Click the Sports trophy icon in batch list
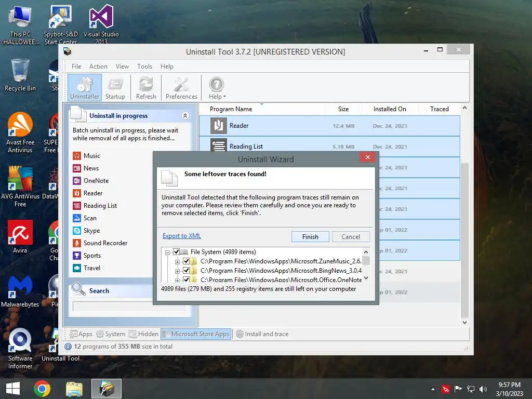Viewport: 532px width, 399px height. pyautogui.click(x=77, y=256)
